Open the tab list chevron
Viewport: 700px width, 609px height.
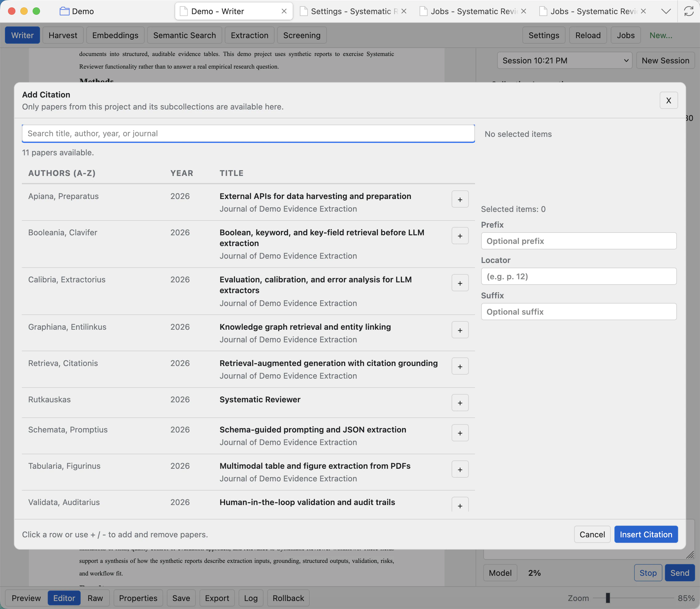click(666, 11)
